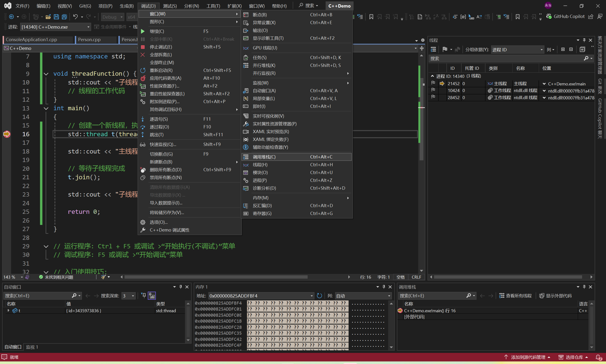Expand variable t in Autos window
This screenshot has width=606, height=364.
[x=9, y=311]
